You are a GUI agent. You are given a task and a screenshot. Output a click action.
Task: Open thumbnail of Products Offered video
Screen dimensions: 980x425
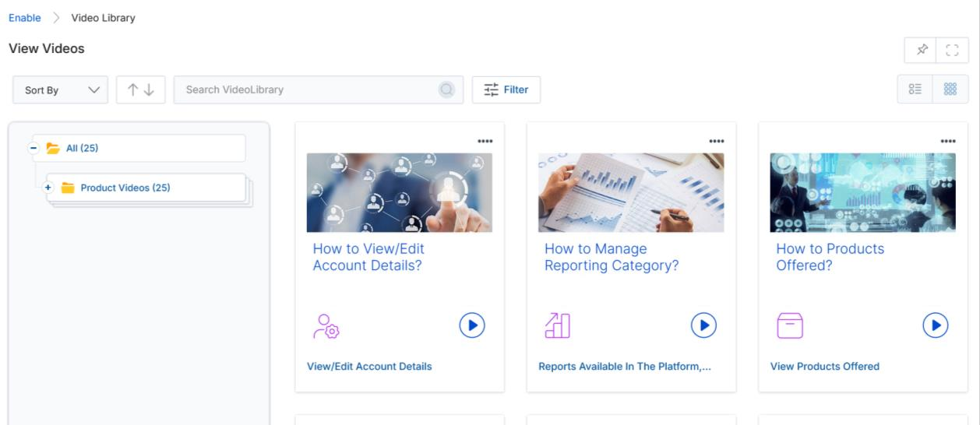pyautogui.click(x=862, y=192)
